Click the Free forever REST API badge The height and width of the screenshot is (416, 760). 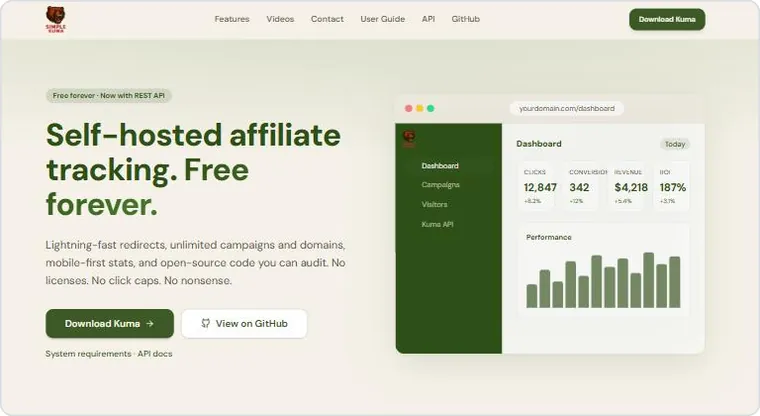(109, 96)
